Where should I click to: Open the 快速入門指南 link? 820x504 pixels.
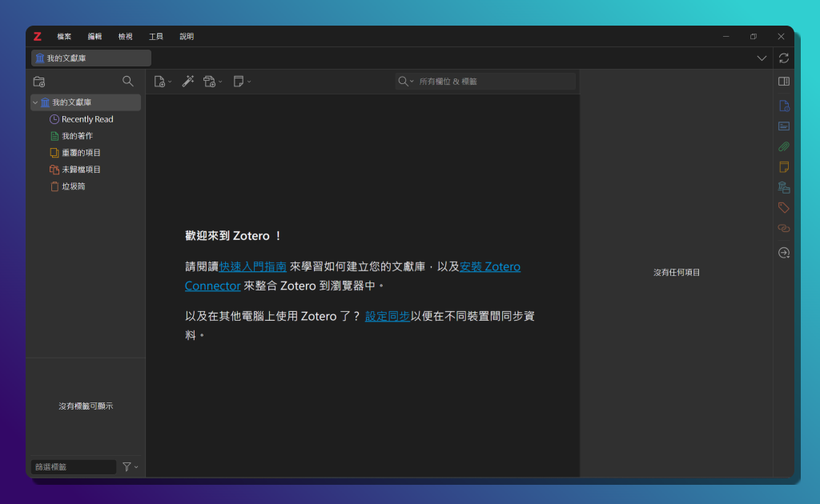coord(252,266)
